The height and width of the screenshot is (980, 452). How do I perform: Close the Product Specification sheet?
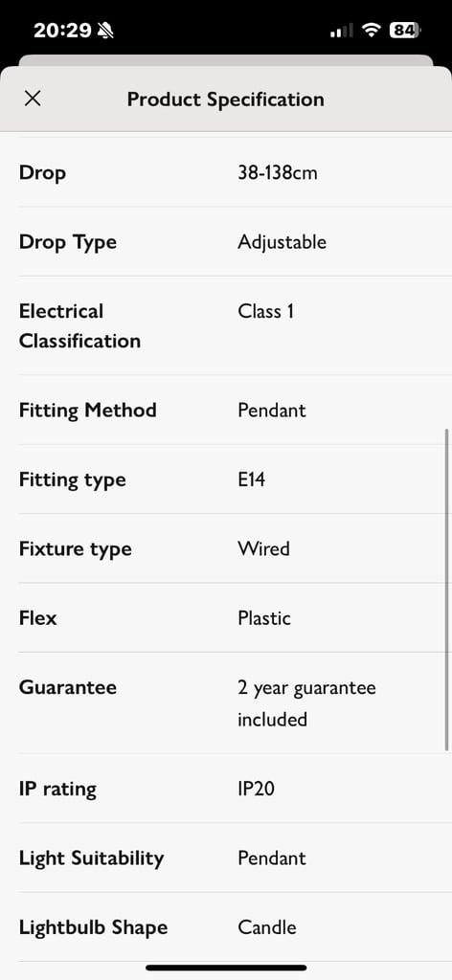[32, 99]
